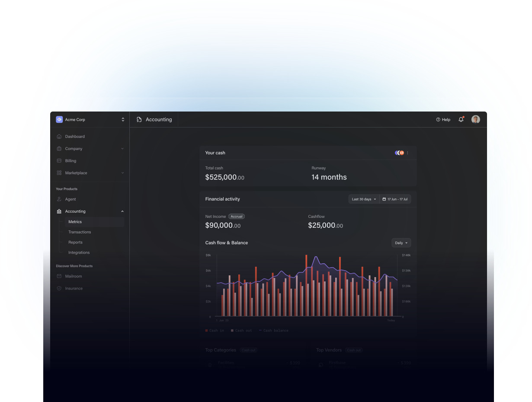Open the Last 30 days dropdown

click(x=364, y=199)
